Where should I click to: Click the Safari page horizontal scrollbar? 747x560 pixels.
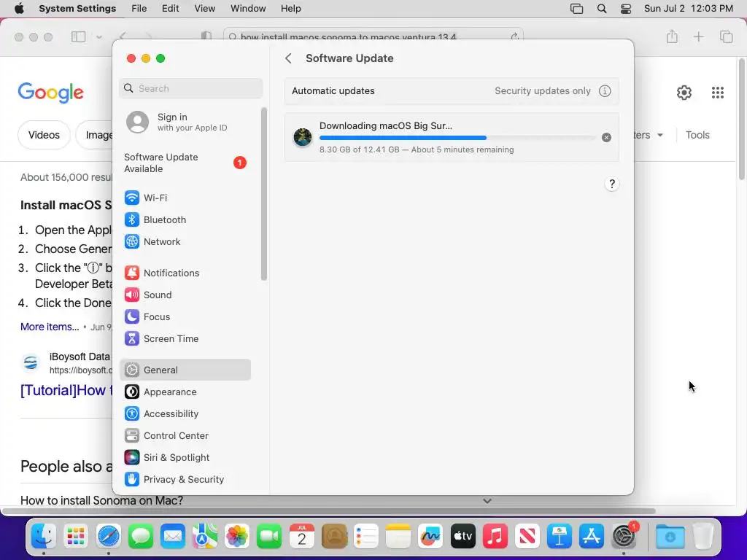pos(329,511)
